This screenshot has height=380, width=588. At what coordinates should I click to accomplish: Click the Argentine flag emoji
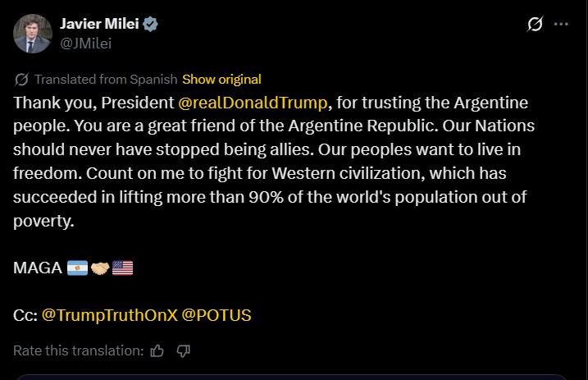click(x=77, y=268)
